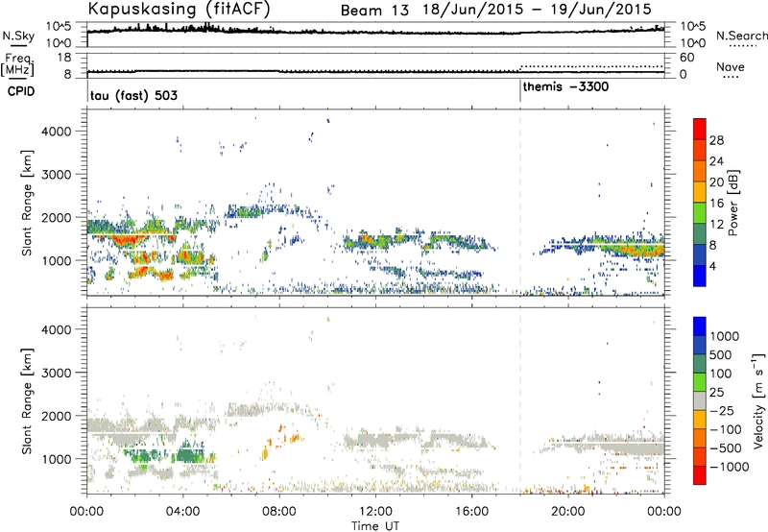
Task: Click the 4000 tick label on power panel
Action: 56,132
